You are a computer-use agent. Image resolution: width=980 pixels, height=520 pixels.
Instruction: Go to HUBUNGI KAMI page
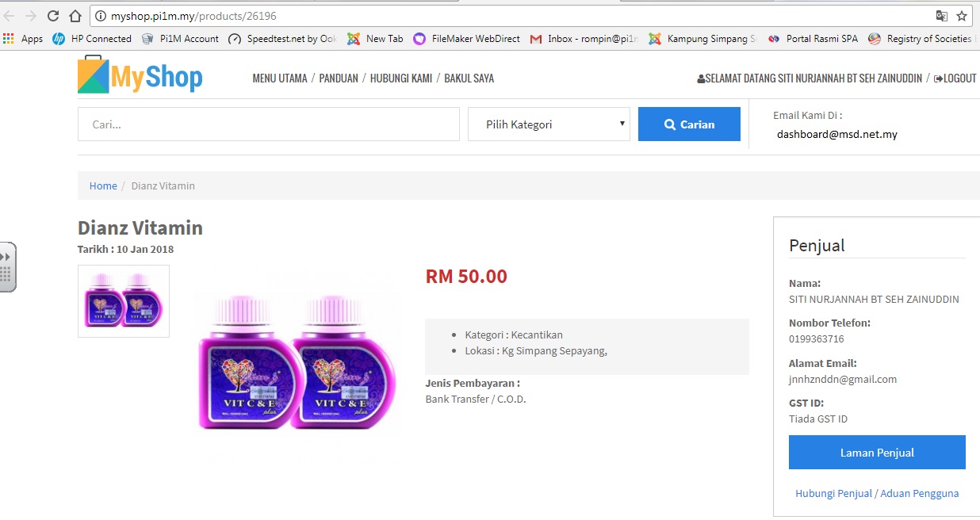pos(400,78)
